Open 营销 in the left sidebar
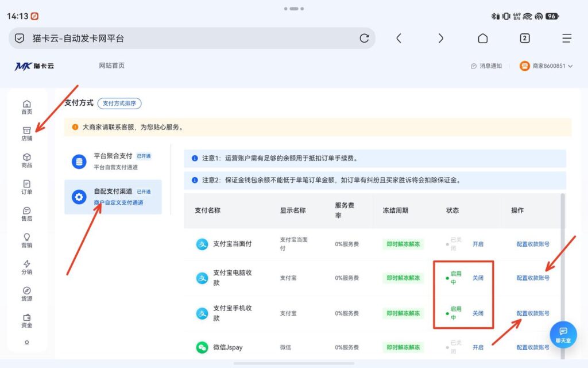This screenshot has width=588, height=368. pyautogui.click(x=26, y=240)
